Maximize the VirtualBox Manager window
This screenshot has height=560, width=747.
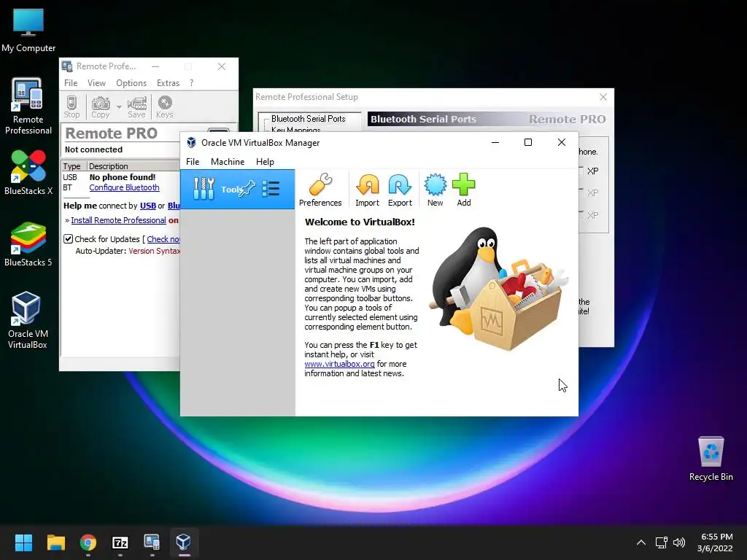pyautogui.click(x=528, y=142)
